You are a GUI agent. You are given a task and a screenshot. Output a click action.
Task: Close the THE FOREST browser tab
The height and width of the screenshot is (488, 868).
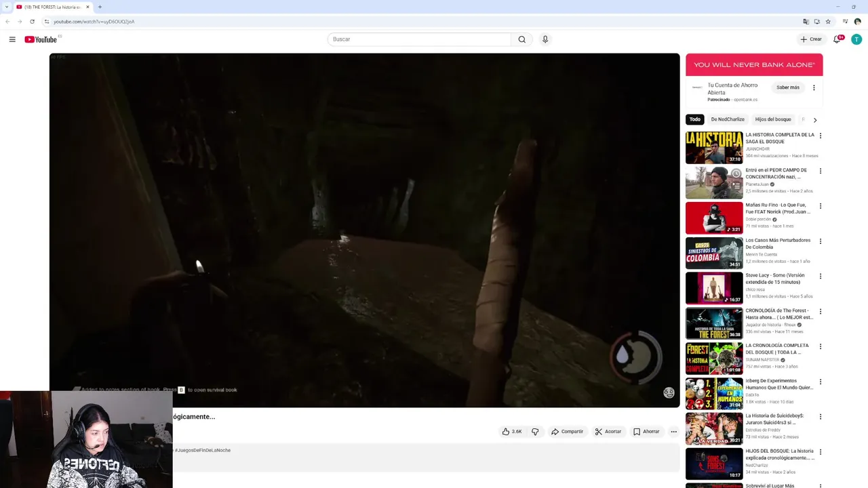point(87,7)
